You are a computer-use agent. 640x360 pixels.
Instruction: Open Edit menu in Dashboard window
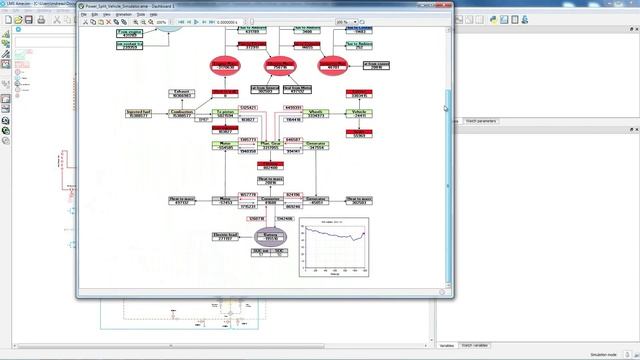[x=95, y=14]
